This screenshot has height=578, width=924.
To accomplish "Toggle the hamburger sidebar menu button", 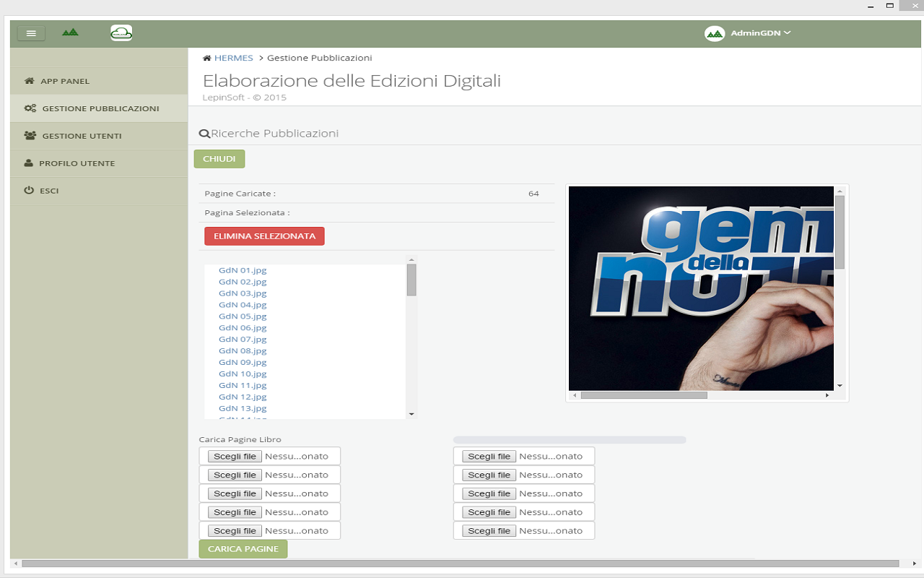I will pyautogui.click(x=31, y=33).
